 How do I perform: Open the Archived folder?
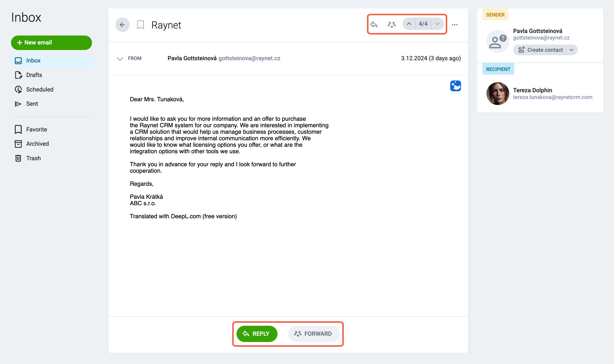pyautogui.click(x=51, y=144)
